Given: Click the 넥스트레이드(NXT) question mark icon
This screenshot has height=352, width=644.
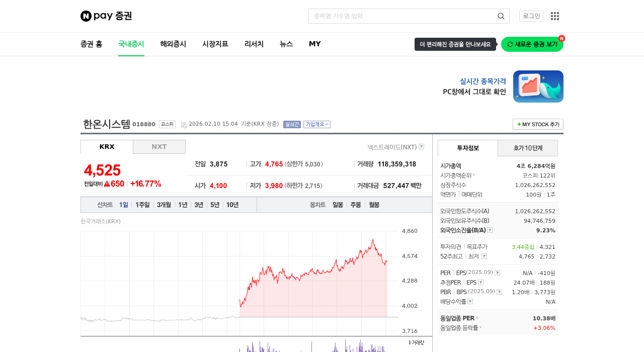Looking at the screenshot, I should pyautogui.click(x=422, y=146).
